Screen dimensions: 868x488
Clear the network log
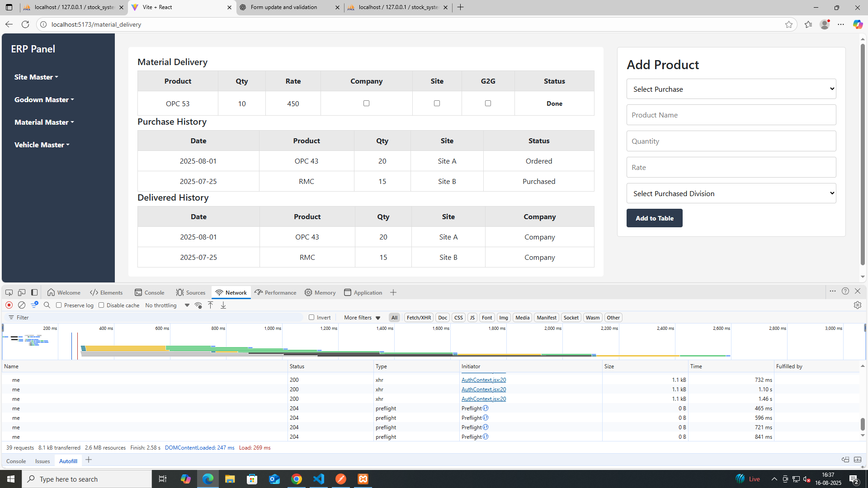click(x=21, y=305)
